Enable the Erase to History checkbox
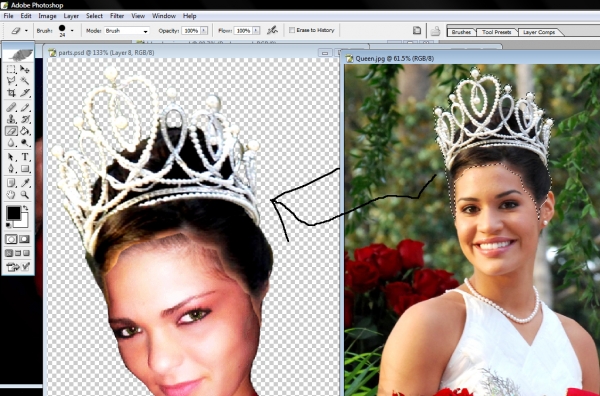Image resolution: width=600 pixels, height=396 pixels. point(292,30)
